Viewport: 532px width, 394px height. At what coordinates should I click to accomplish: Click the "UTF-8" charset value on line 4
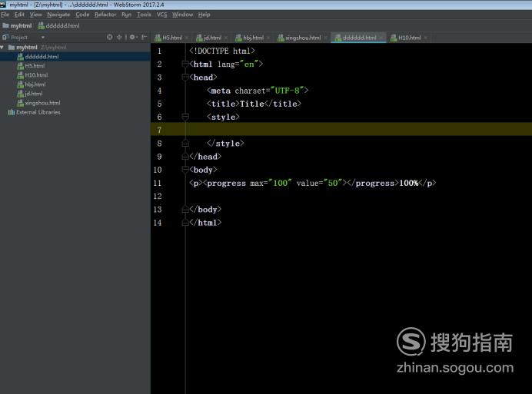pos(287,91)
